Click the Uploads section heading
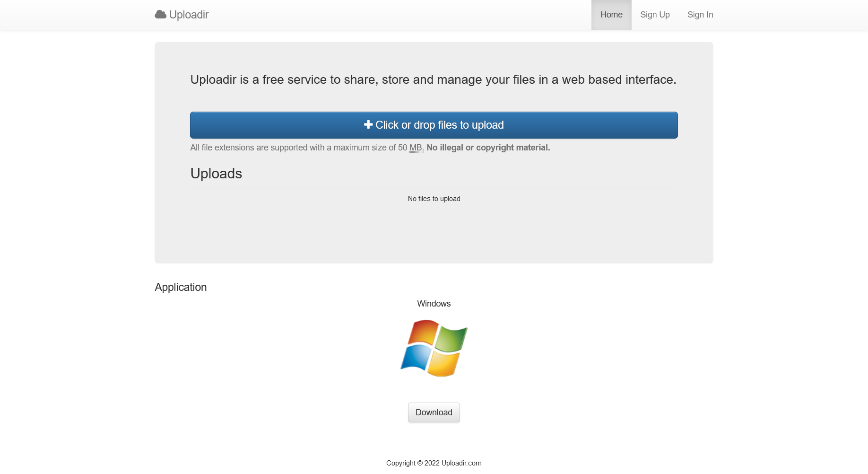 [x=216, y=174]
